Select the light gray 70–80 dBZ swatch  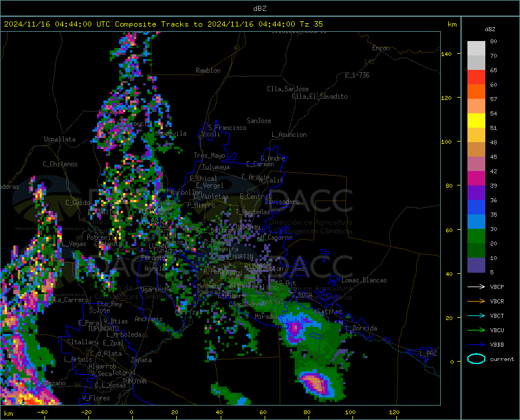[x=476, y=49]
